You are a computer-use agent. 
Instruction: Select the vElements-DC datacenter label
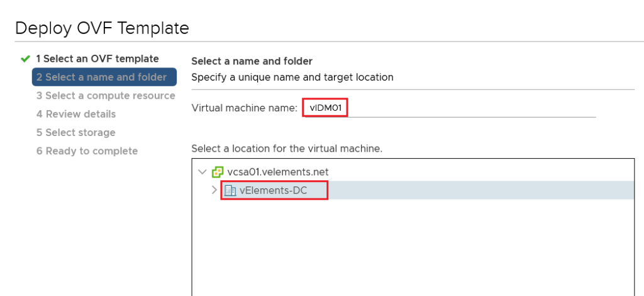click(273, 190)
